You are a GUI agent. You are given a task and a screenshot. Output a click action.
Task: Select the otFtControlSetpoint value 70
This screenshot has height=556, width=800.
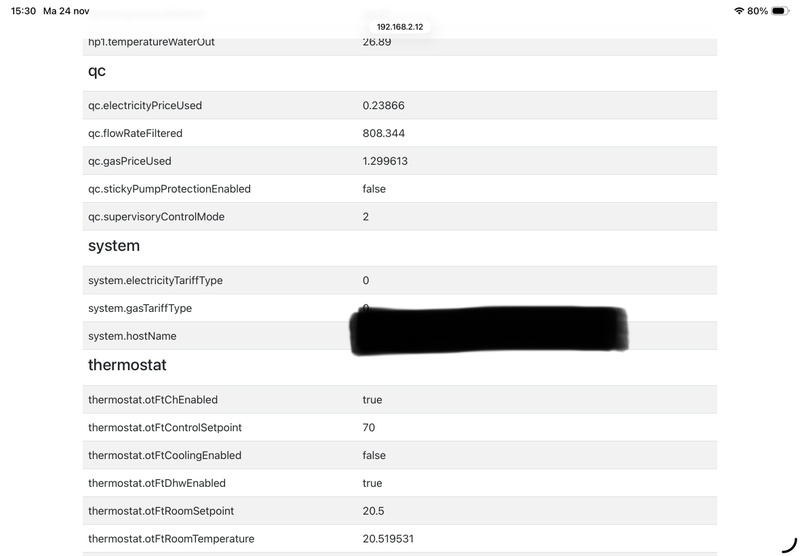point(369,428)
